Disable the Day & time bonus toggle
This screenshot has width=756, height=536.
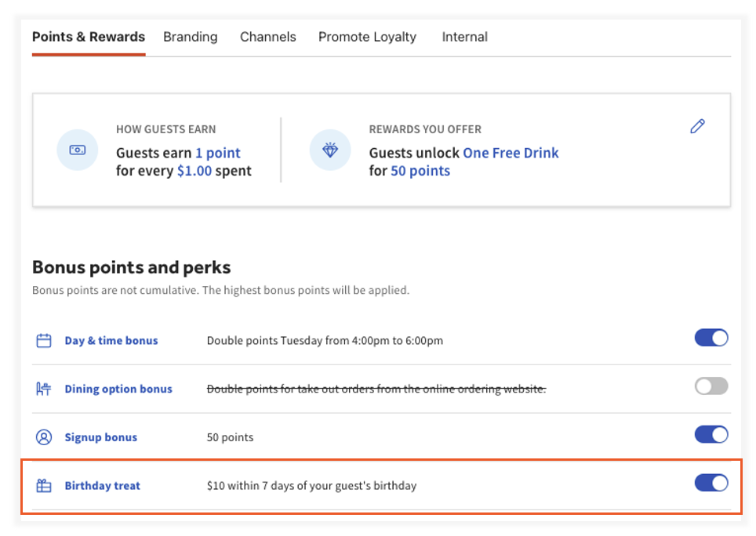tap(711, 337)
